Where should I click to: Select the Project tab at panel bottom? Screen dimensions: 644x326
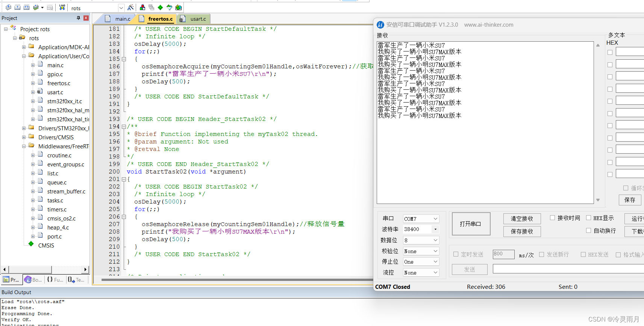click(x=11, y=279)
